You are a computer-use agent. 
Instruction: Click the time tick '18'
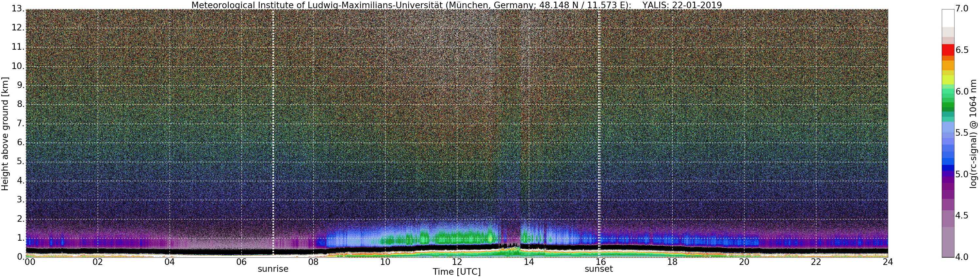(672, 262)
